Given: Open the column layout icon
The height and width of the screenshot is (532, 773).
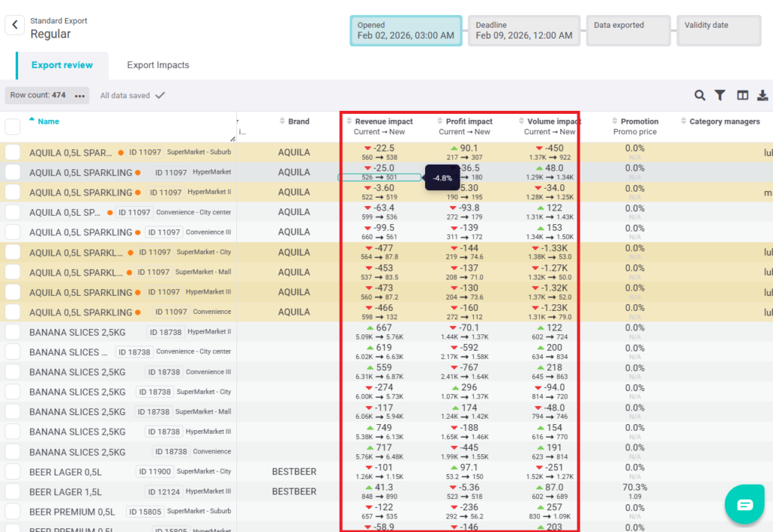Looking at the screenshot, I should point(743,95).
